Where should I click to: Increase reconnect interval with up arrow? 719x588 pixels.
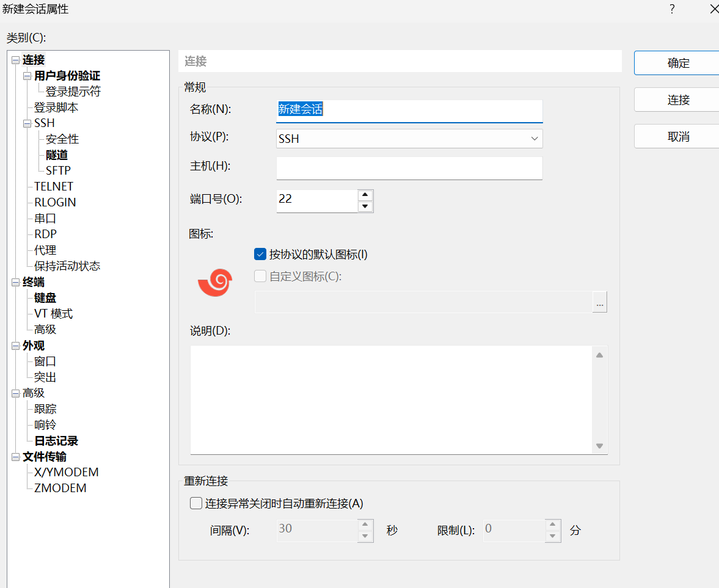365,524
